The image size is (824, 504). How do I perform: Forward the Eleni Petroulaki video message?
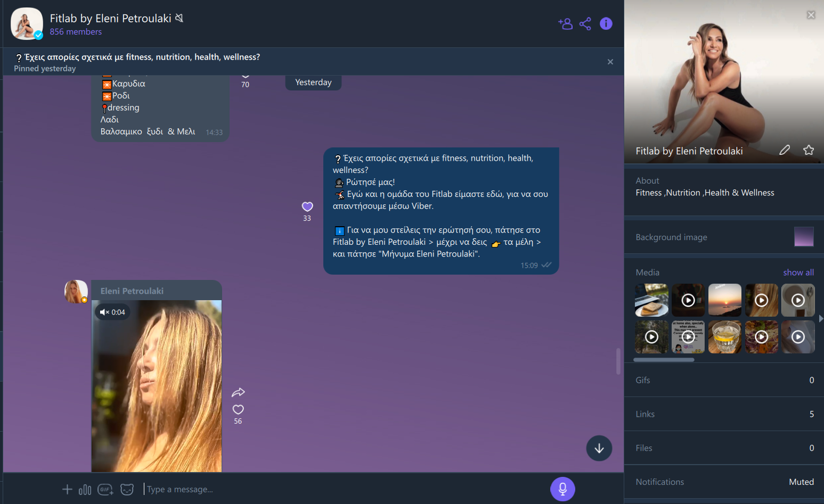(x=238, y=392)
